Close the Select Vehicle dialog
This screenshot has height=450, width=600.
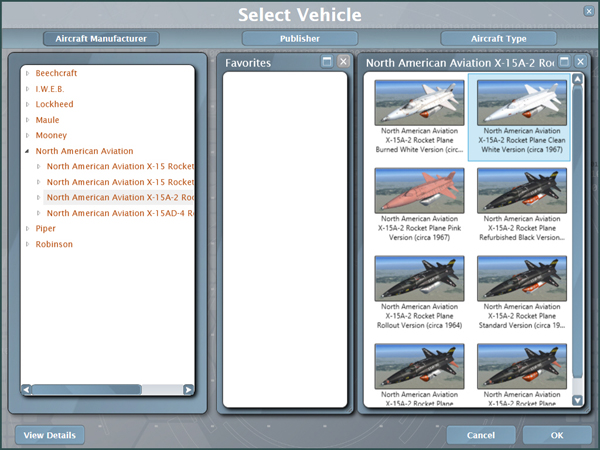[589, 11]
